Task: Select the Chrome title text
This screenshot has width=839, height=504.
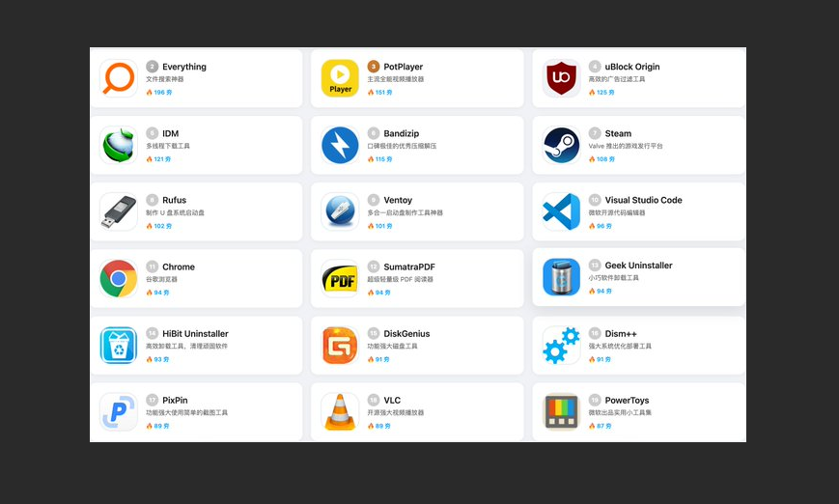Action: 179,267
